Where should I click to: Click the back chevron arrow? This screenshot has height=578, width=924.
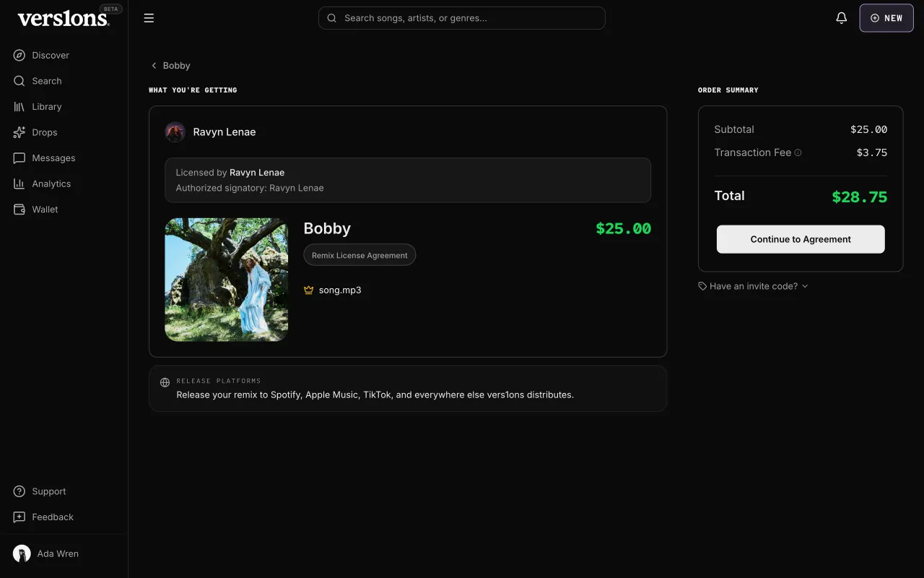click(154, 65)
